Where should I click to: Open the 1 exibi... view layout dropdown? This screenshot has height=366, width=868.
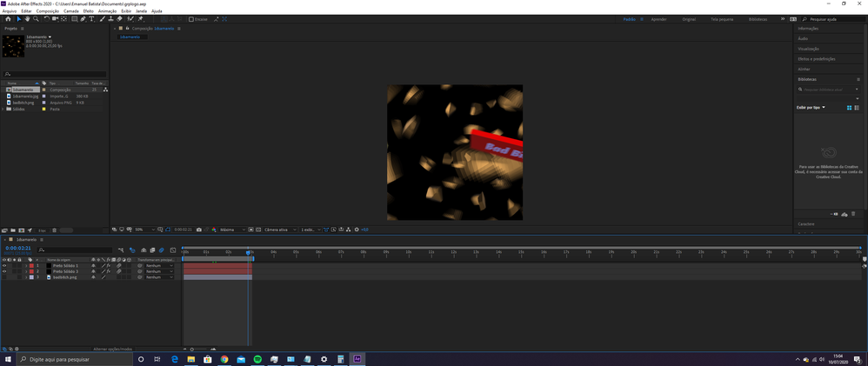[311, 230]
